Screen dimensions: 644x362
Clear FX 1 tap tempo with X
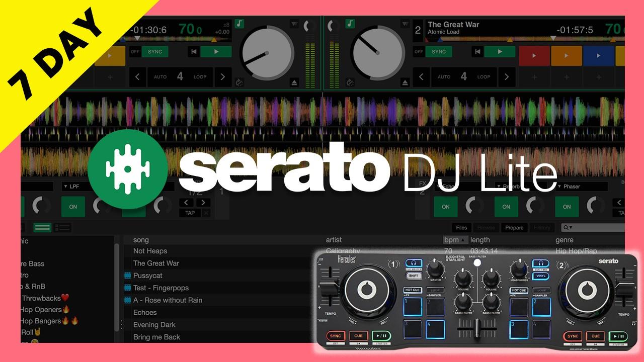click(x=205, y=213)
